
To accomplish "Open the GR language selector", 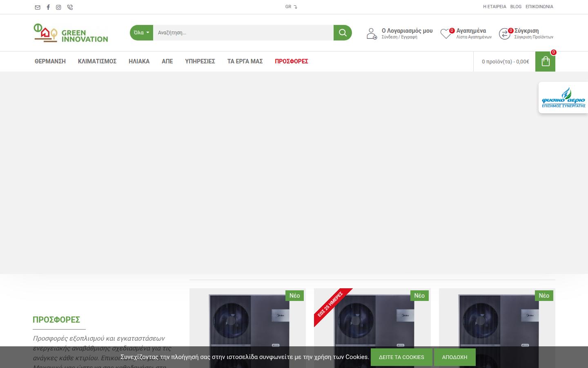I will [291, 7].
